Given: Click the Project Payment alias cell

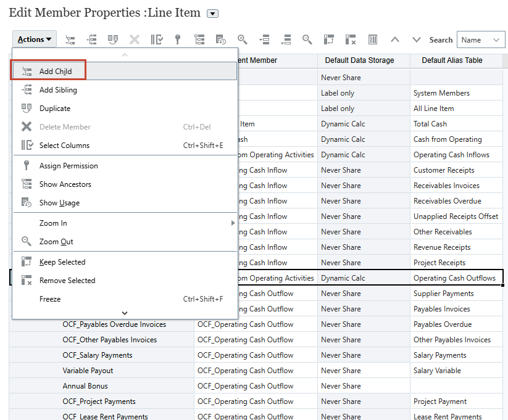Looking at the screenshot, I should click(x=456, y=401).
